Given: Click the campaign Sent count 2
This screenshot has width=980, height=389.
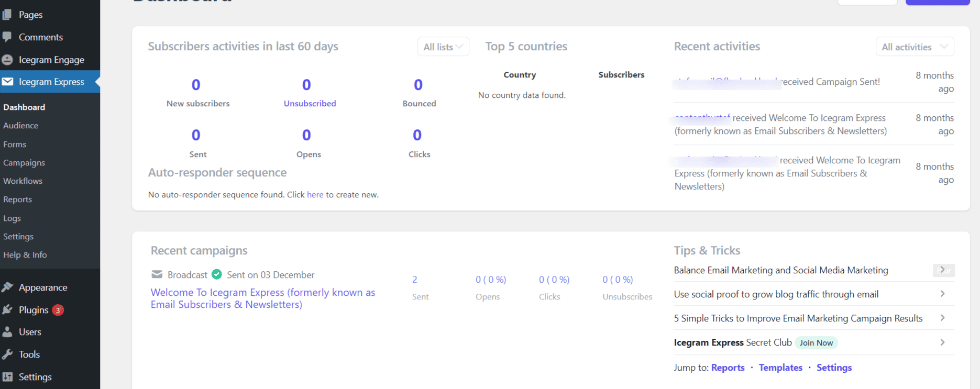Looking at the screenshot, I should click(x=415, y=280).
